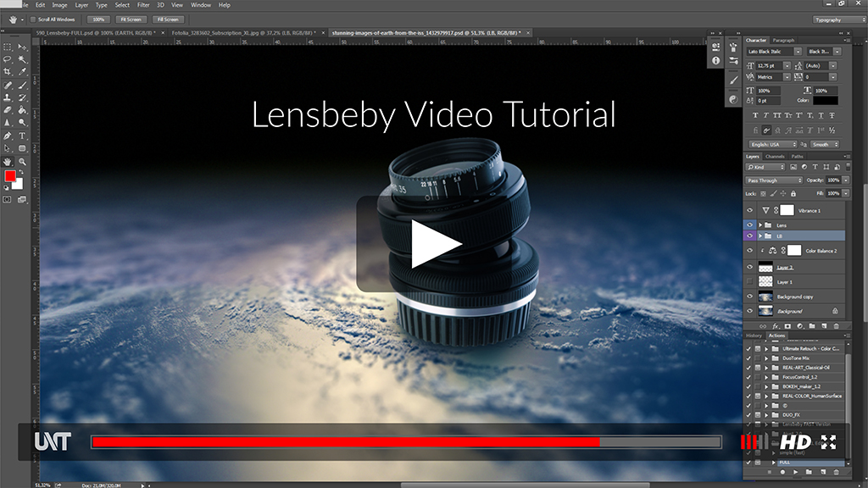
Task: Select the Horizontal Type tool
Action: [22, 136]
